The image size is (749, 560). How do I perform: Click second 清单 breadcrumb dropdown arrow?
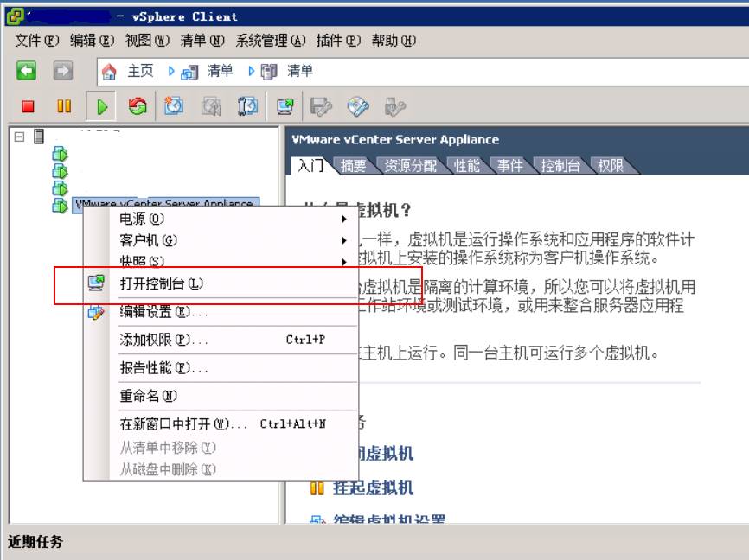pyautogui.click(x=252, y=71)
